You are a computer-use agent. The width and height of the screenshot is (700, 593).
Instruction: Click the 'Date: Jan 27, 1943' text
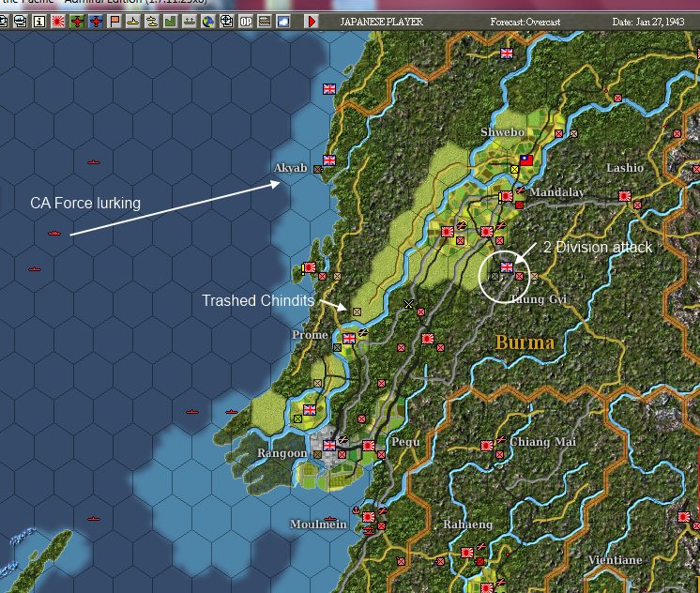(648, 22)
